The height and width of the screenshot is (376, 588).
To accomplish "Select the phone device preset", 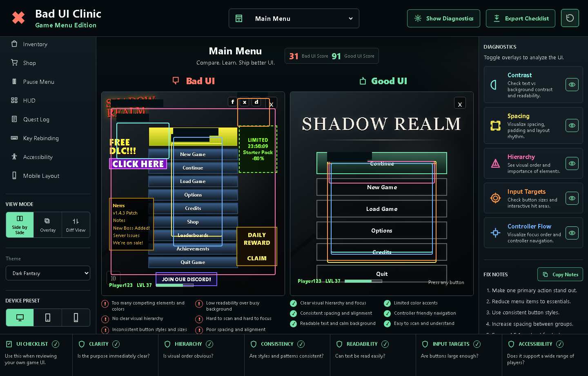I will click(76, 318).
